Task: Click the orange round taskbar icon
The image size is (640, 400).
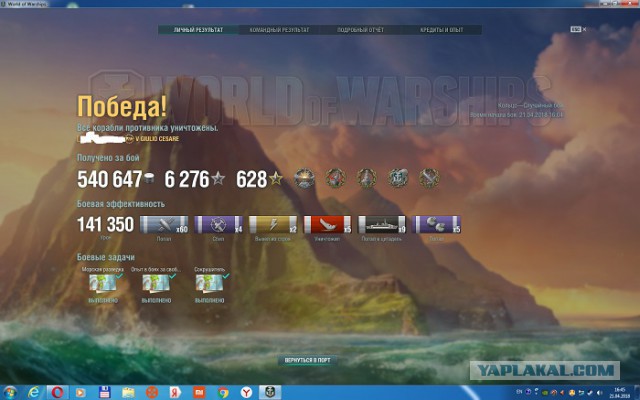Action: tap(152, 393)
